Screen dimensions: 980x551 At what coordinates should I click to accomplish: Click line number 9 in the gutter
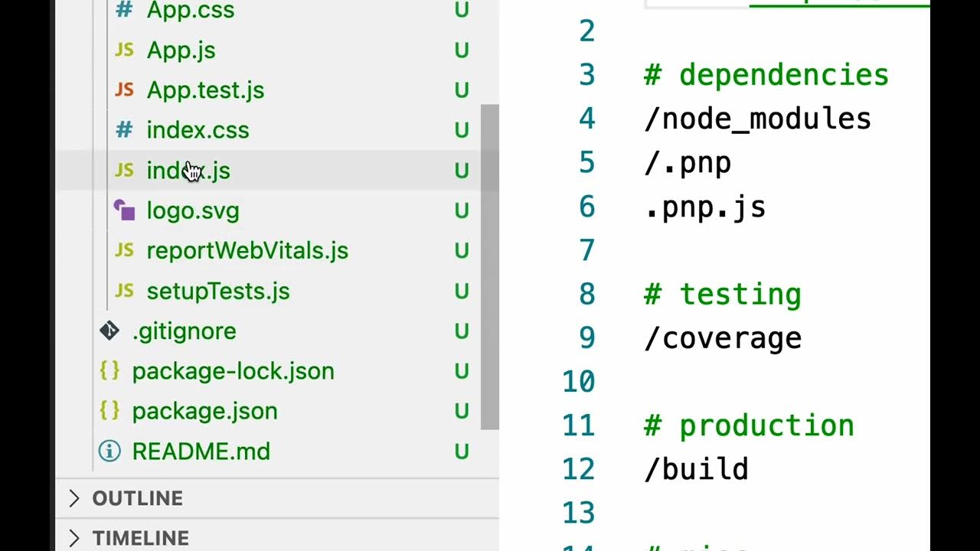(586, 337)
